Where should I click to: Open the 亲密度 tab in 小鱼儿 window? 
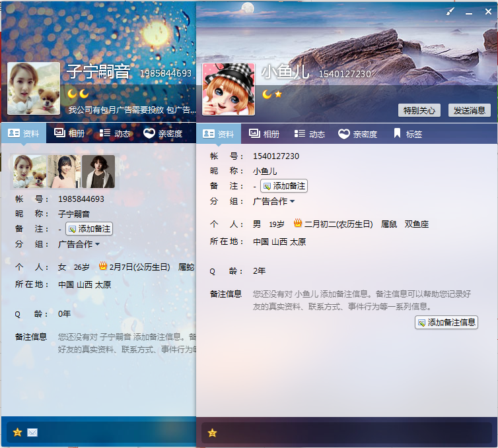pos(357,134)
